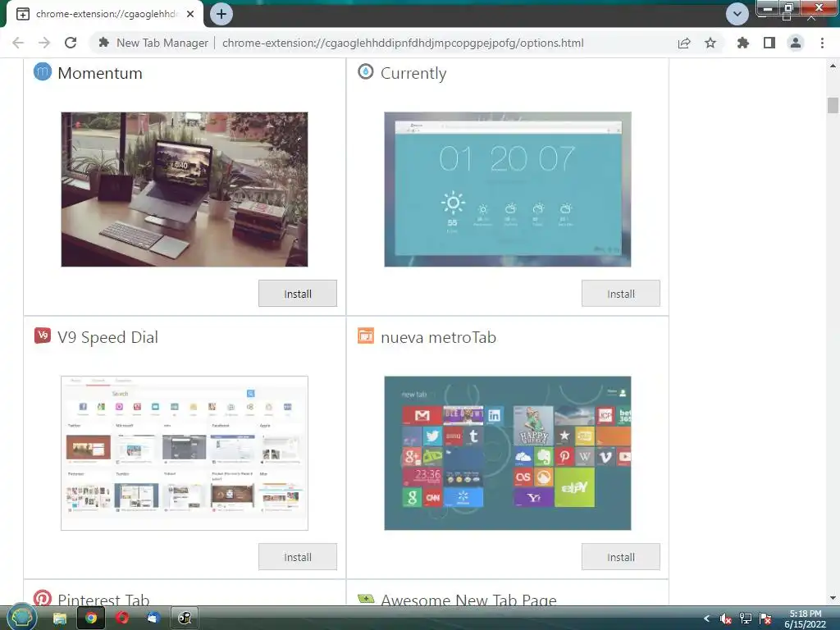The height and width of the screenshot is (630, 840).
Task: Open a new tab with the plus button
Action: 221,14
